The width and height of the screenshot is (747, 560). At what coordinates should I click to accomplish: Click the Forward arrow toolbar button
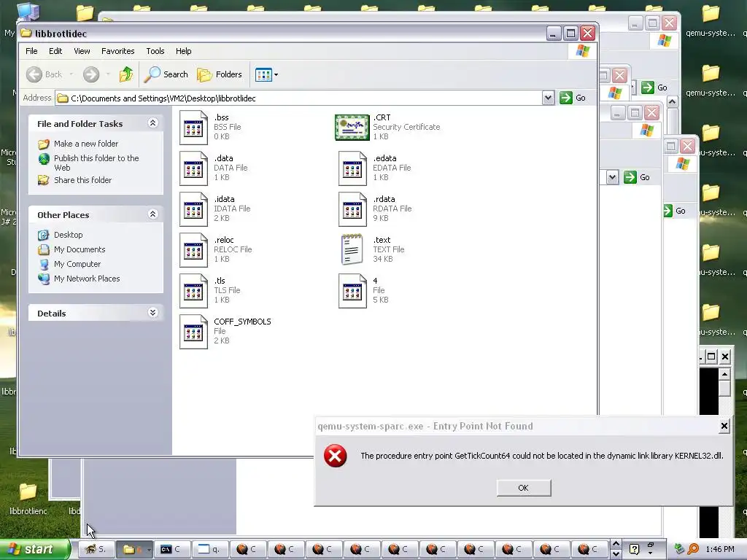[91, 74]
